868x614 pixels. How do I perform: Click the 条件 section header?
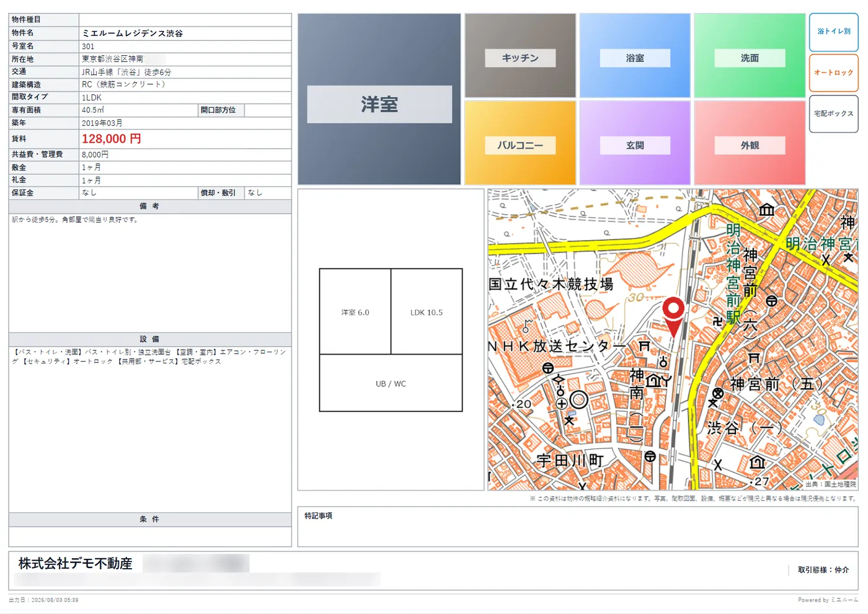coord(150,520)
